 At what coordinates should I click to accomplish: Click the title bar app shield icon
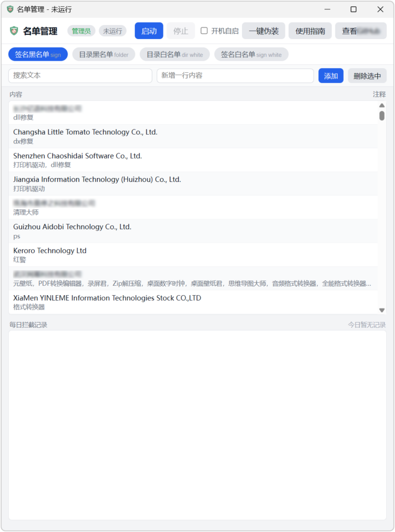[x=10, y=9]
